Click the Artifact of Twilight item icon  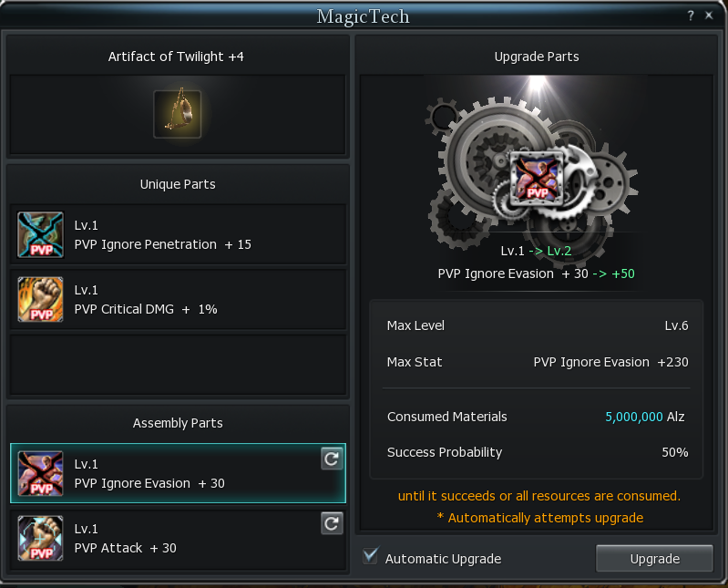tap(177, 114)
